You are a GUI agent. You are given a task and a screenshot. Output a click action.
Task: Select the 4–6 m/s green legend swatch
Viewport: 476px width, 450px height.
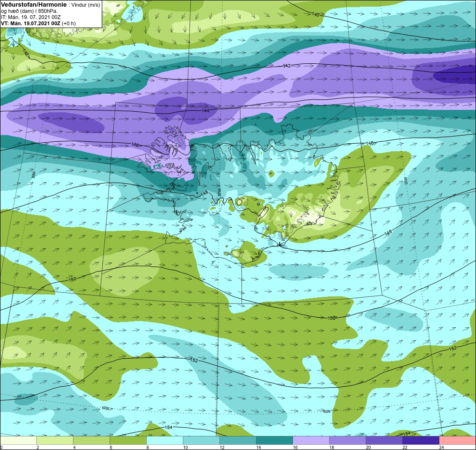coord(91,440)
